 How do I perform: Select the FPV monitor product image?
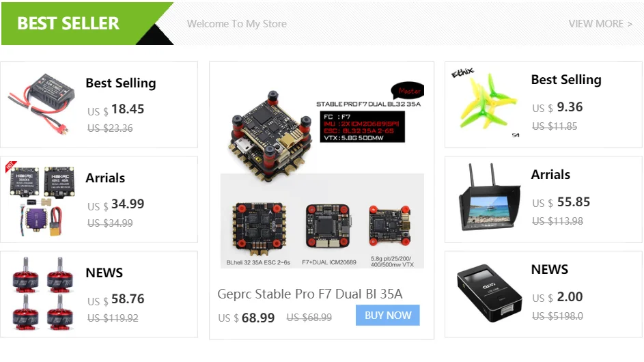coord(490,197)
